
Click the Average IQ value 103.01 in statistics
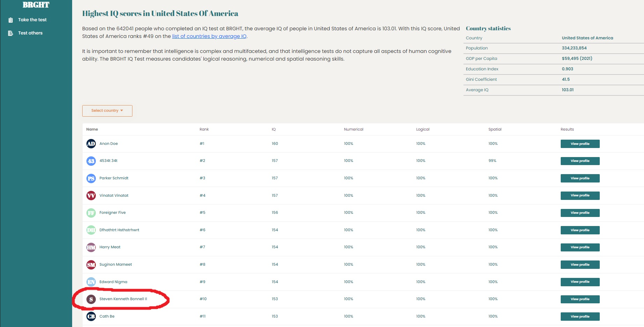(x=568, y=90)
